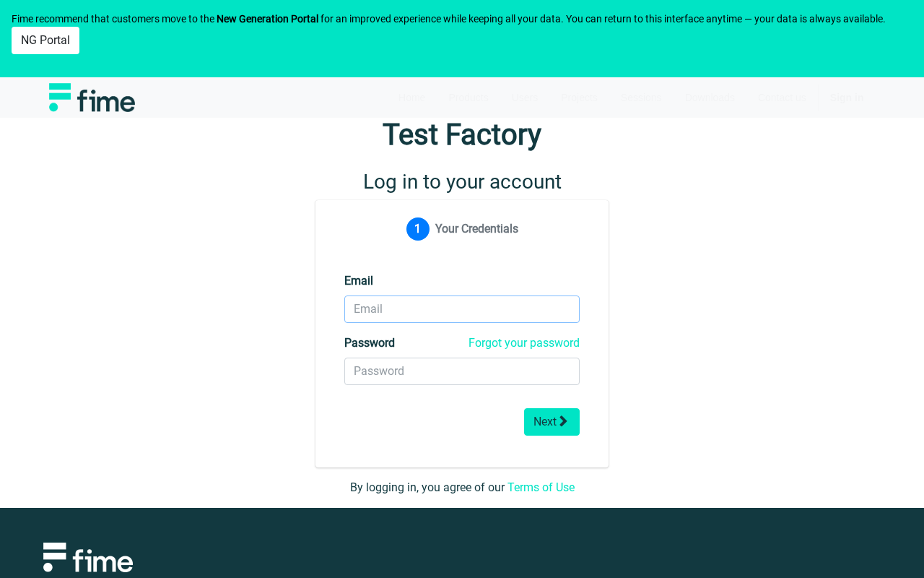Screen dimensions: 924x578
Task: Open the Forgot your password link
Action: click(524, 343)
